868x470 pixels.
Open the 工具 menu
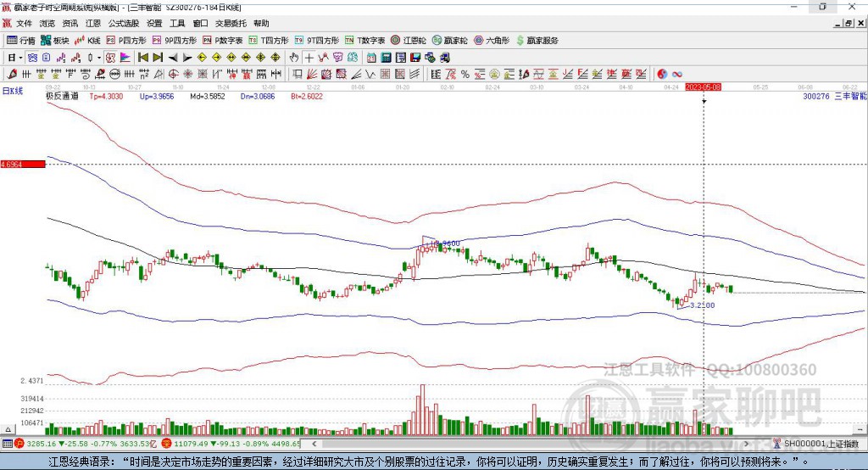point(177,23)
